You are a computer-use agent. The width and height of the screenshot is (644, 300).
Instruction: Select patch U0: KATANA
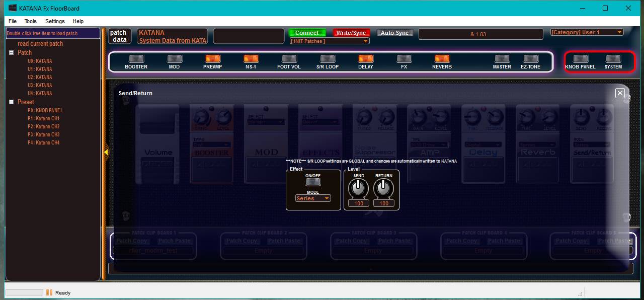coord(40,61)
